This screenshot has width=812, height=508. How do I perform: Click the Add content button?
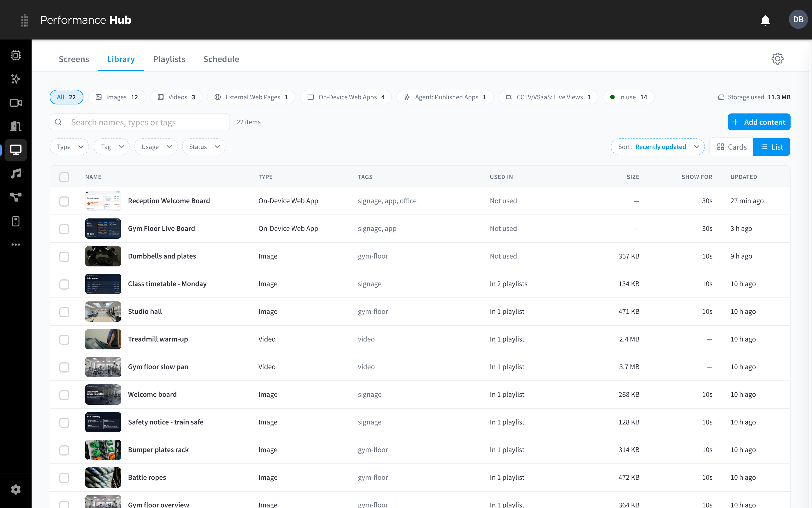click(x=759, y=122)
